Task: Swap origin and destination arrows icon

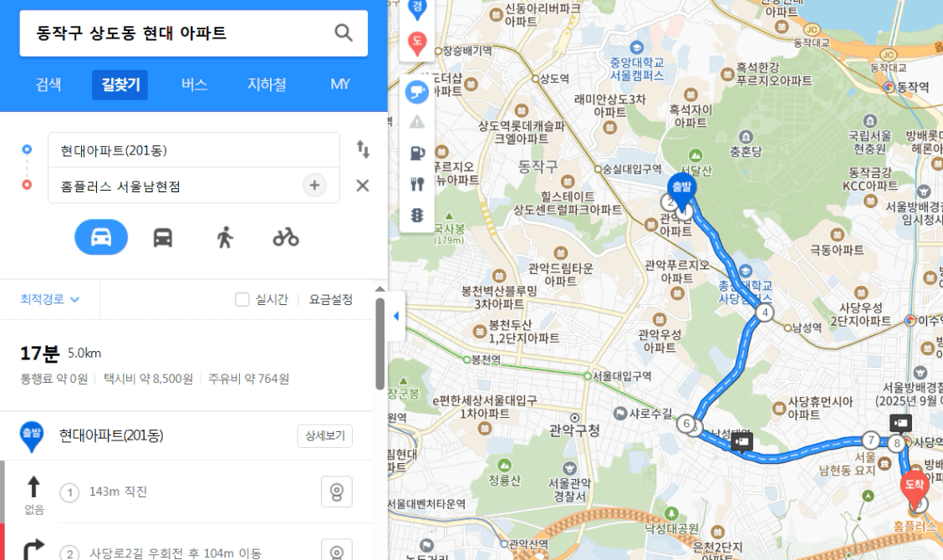Action: point(363,149)
